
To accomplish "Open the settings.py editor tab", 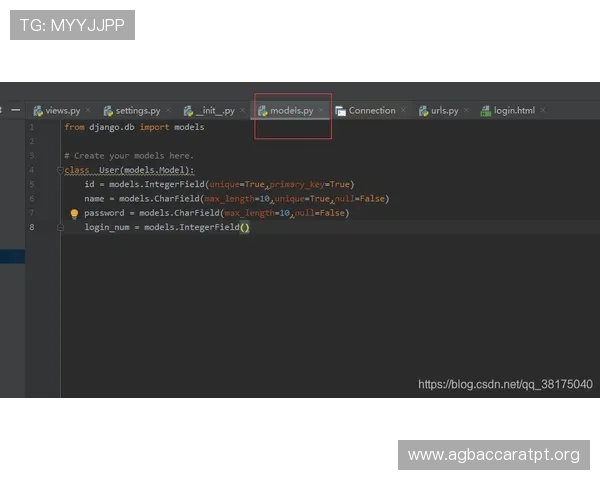I will (138, 111).
